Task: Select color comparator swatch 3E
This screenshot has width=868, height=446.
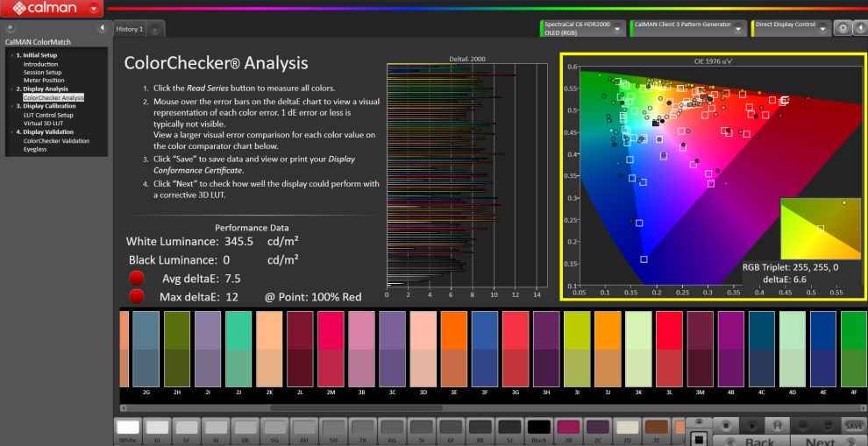Action: [454, 349]
